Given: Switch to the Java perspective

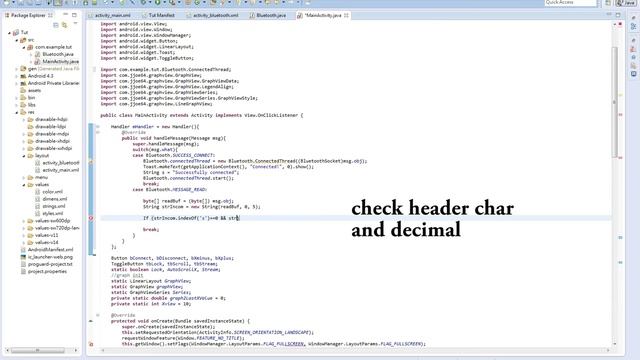Looking at the screenshot, I should pos(625,3).
